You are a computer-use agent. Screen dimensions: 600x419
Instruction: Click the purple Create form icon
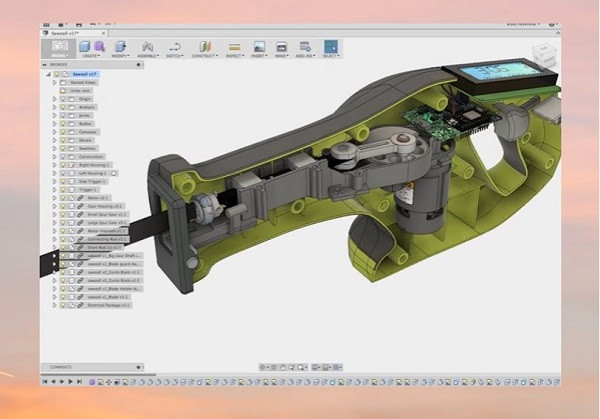pos(100,47)
